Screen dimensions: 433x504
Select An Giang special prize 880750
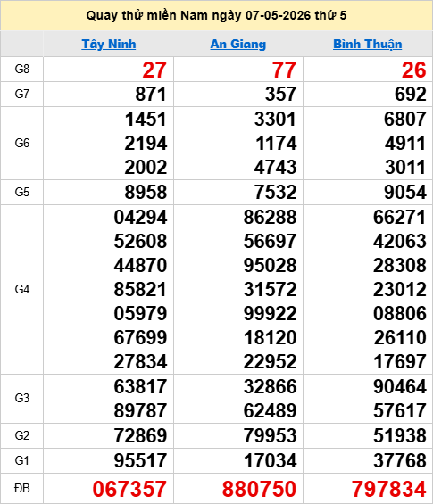[x=259, y=489]
